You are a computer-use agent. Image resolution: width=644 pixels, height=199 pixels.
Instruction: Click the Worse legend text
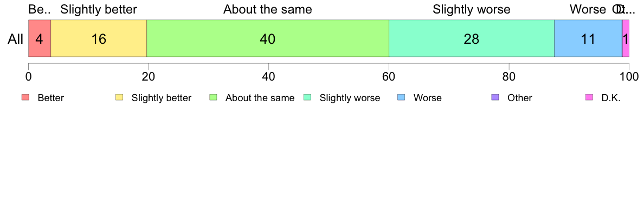[428, 98]
